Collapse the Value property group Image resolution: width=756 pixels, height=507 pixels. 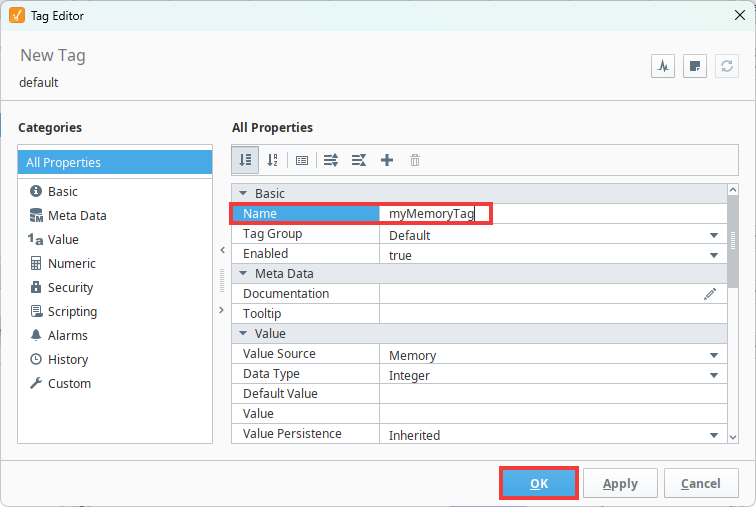[243, 334]
